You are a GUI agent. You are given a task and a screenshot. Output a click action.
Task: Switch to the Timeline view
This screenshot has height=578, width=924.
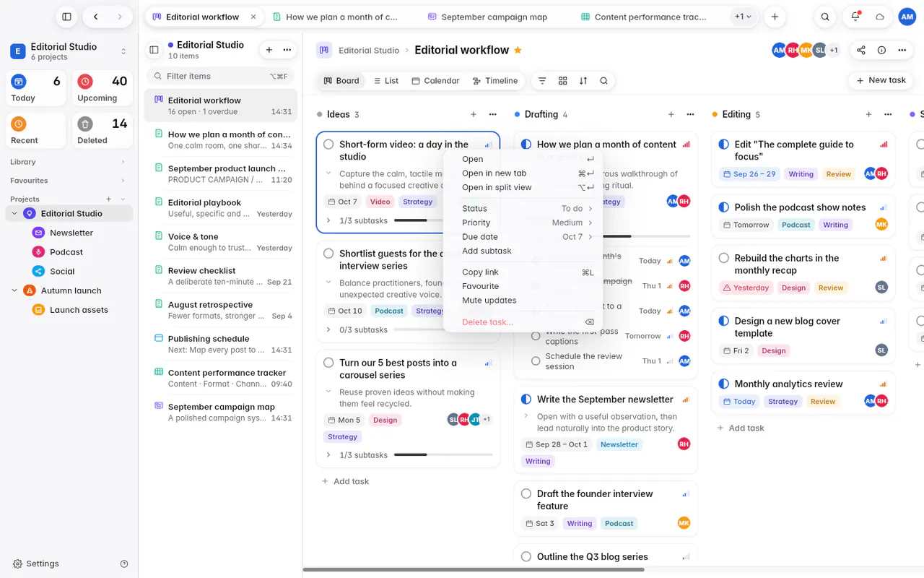[x=494, y=81]
